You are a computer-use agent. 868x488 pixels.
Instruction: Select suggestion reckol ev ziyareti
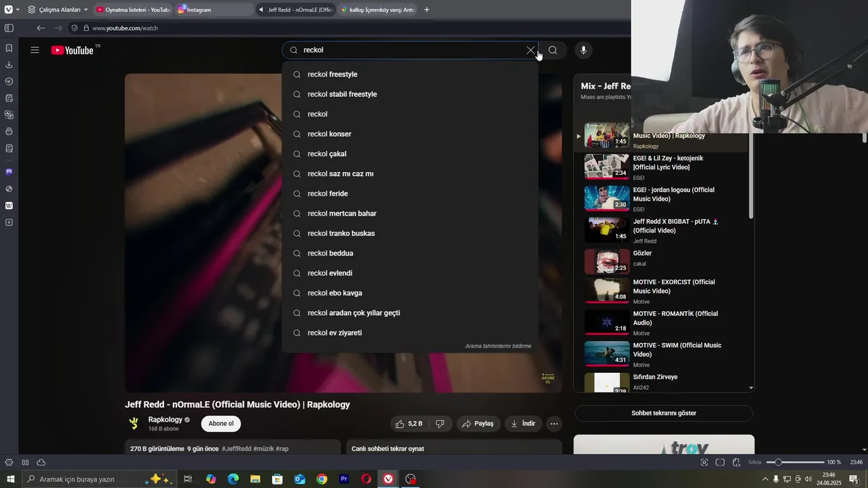click(x=410, y=333)
